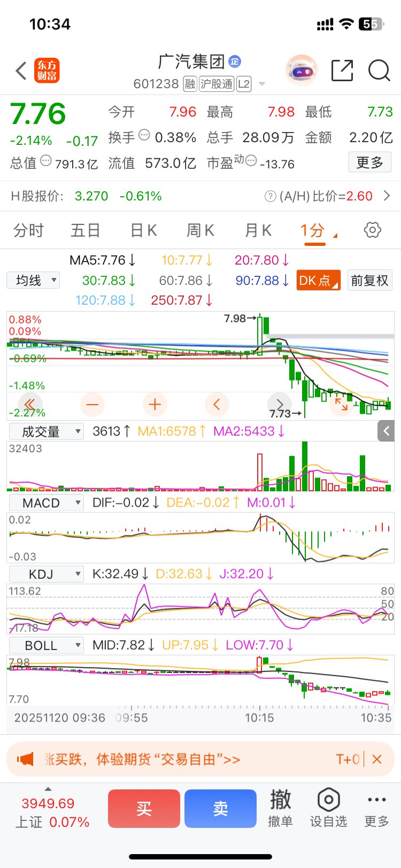Toggle the 前复权 adjustment button
The width and height of the screenshot is (401, 868).
(370, 280)
